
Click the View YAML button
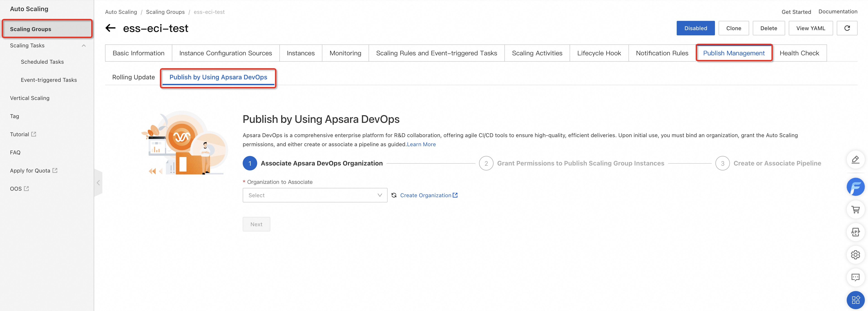tap(810, 28)
